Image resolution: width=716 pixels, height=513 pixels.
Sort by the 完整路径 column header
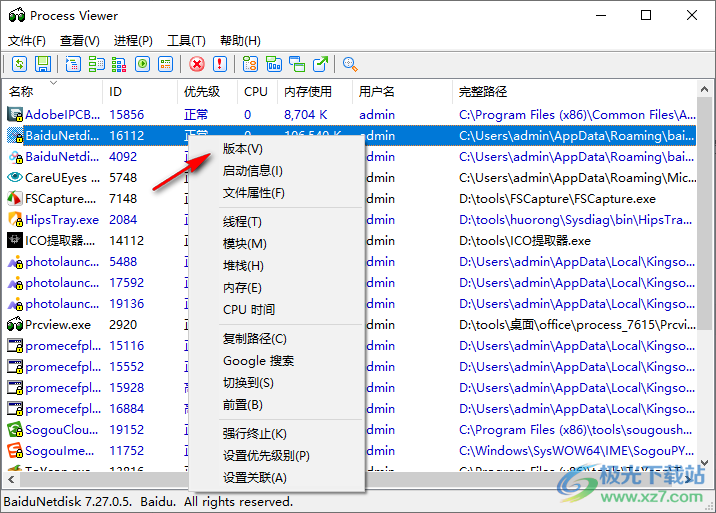[x=574, y=92]
